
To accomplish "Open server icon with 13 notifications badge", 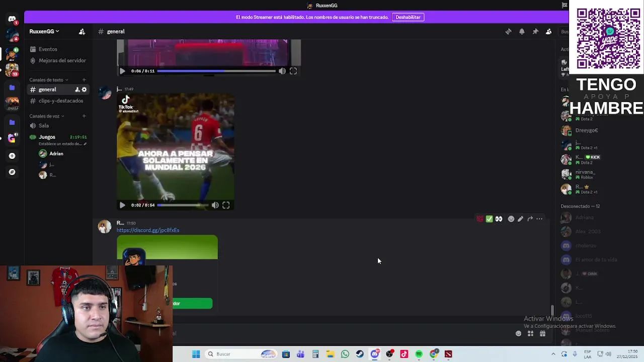I will coord(12,69).
